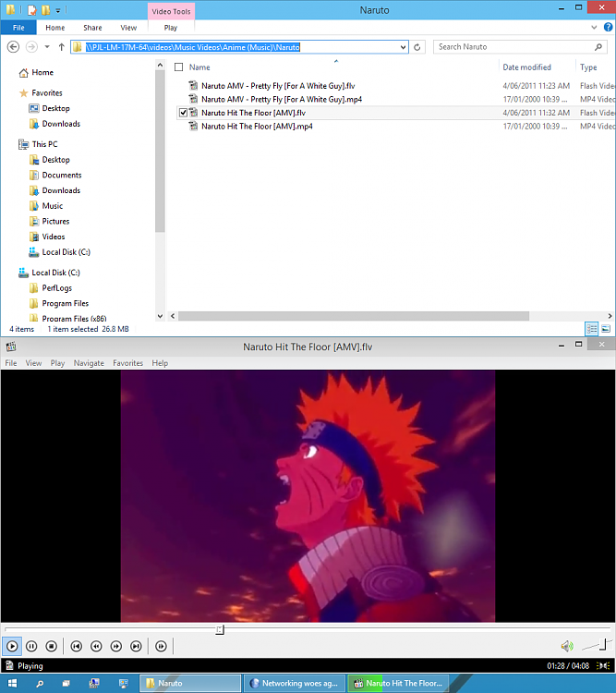The image size is (616, 693).
Task: Open taskbar search magnifier
Action: (x=40, y=683)
